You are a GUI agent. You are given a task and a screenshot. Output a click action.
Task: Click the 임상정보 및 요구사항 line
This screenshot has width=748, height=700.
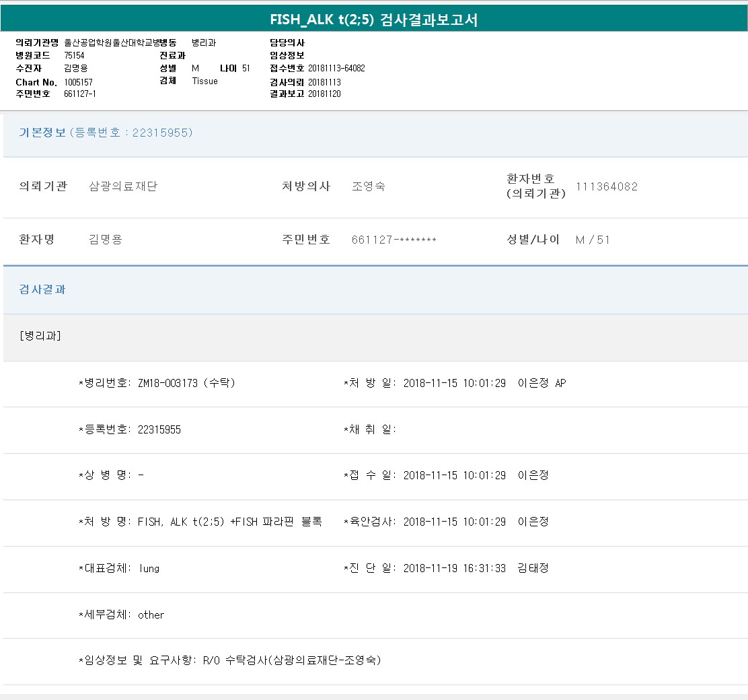230,660
